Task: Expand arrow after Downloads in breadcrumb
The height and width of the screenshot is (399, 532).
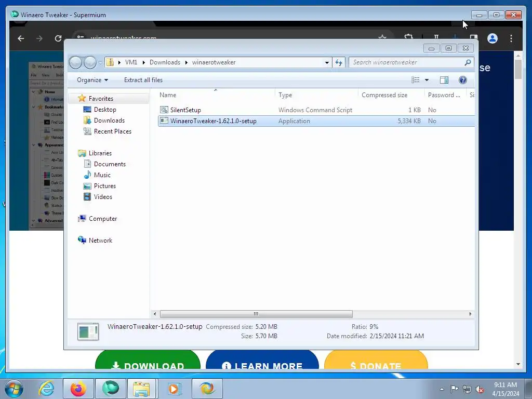Action: pyautogui.click(x=187, y=62)
